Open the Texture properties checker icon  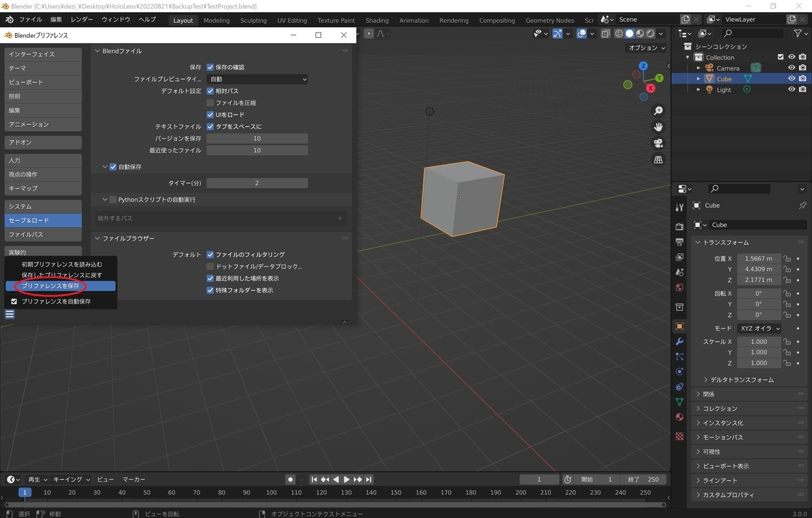coord(679,436)
